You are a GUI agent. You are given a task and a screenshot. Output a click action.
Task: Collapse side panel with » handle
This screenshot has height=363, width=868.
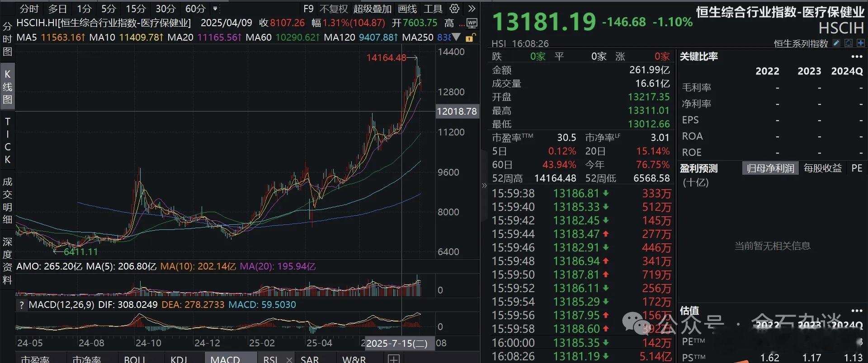(484, 185)
